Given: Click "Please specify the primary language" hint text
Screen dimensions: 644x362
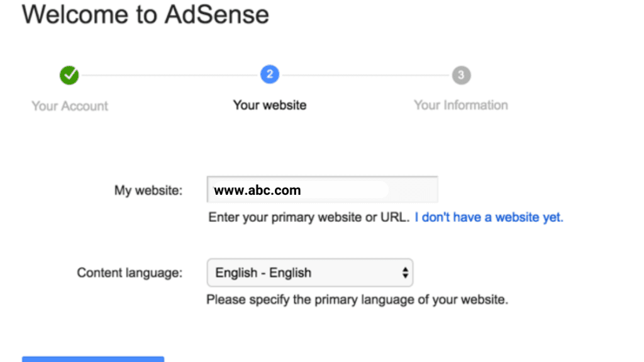Looking at the screenshot, I should (x=357, y=300).
